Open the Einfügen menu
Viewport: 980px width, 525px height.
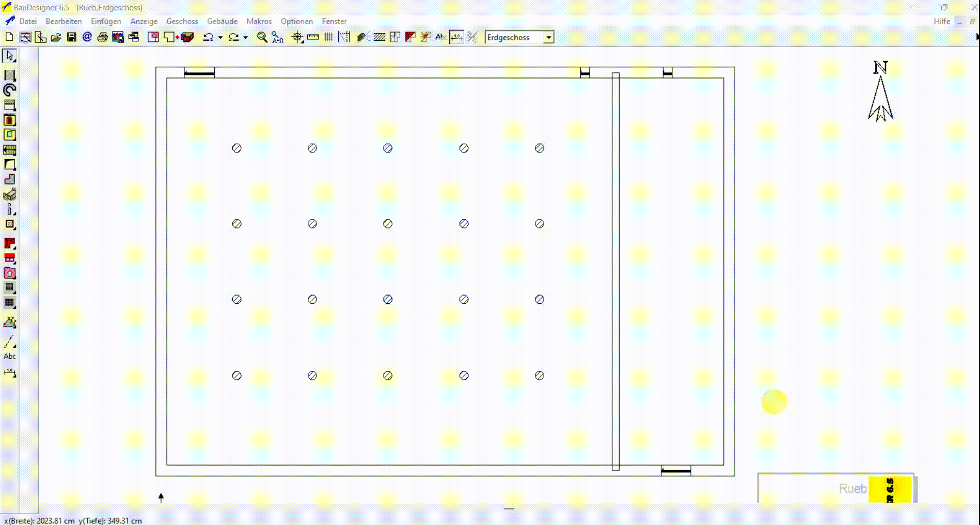click(106, 21)
